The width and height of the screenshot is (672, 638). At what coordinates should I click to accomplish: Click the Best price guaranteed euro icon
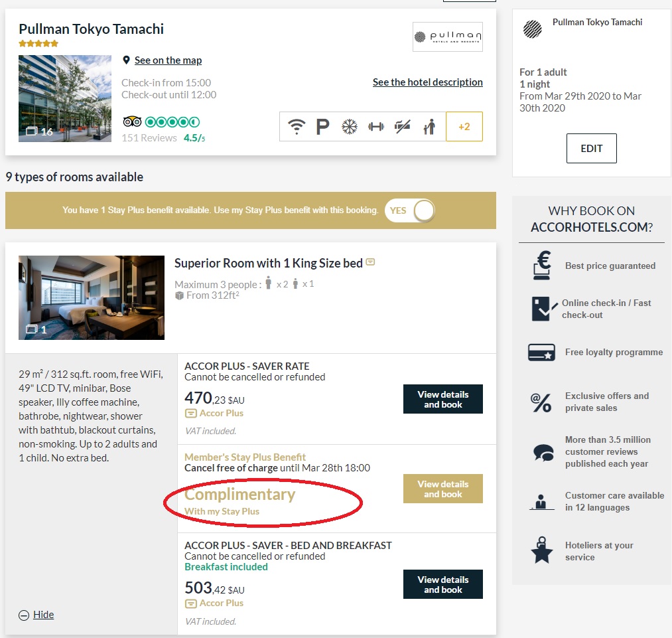point(542,266)
